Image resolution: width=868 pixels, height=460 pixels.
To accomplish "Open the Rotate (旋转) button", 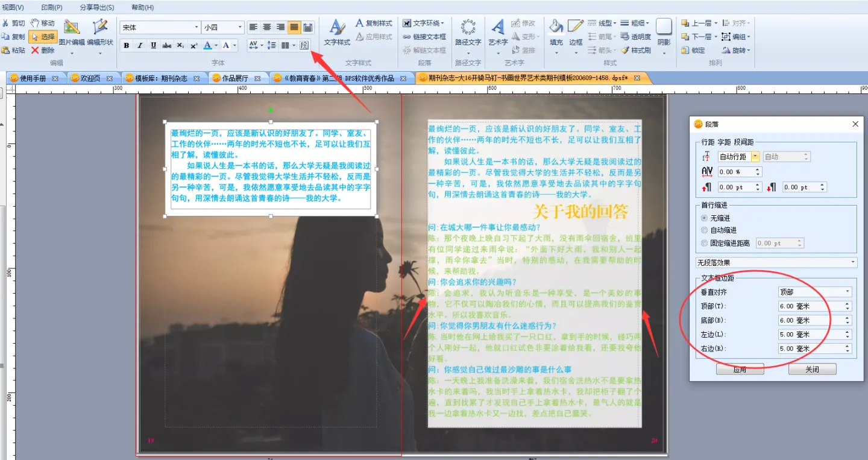I will click(x=736, y=50).
